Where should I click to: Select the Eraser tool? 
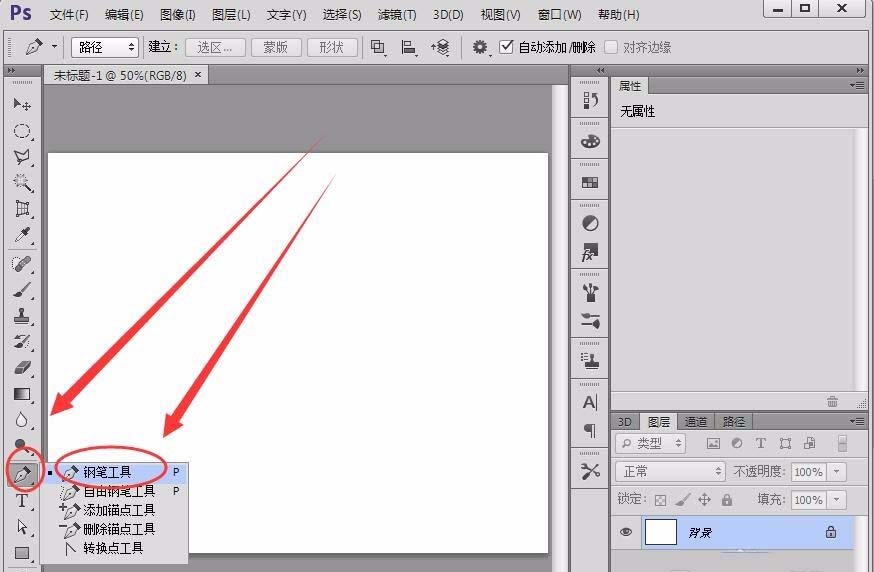[22, 368]
